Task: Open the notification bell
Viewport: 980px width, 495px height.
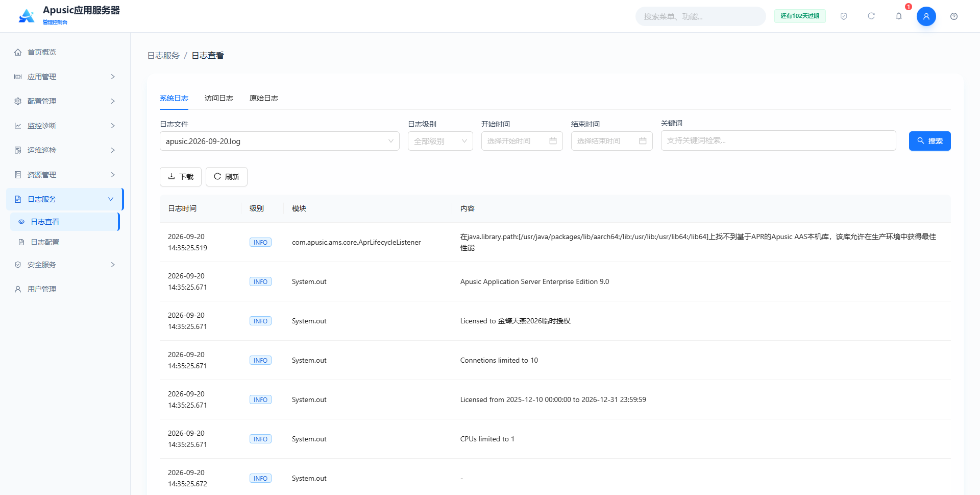Action: pyautogui.click(x=899, y=16)
